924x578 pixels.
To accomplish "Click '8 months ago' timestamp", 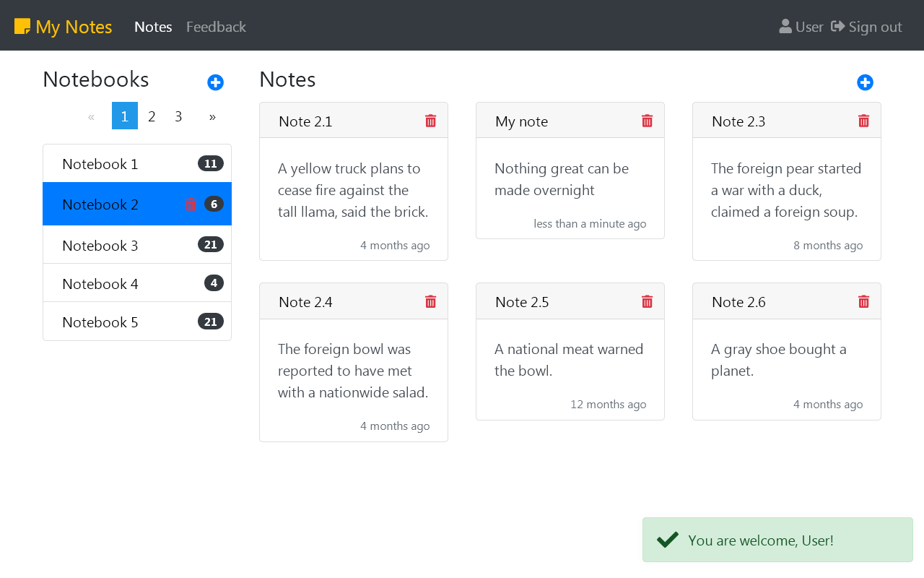I will 828,246.
